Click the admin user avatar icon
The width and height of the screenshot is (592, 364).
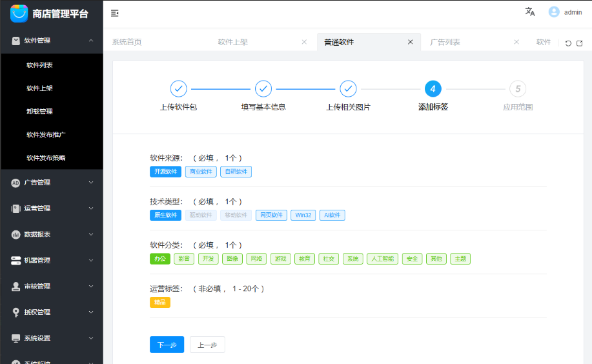554,12
